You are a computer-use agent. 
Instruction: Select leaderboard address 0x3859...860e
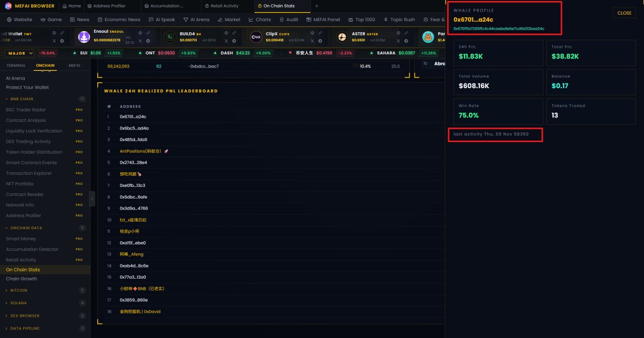pos(134,300)
